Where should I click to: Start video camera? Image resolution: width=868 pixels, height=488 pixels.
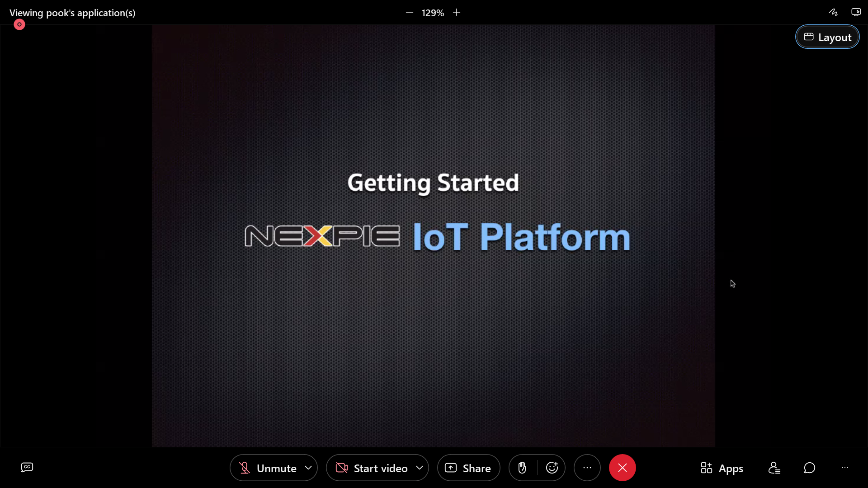click(372, 468)
